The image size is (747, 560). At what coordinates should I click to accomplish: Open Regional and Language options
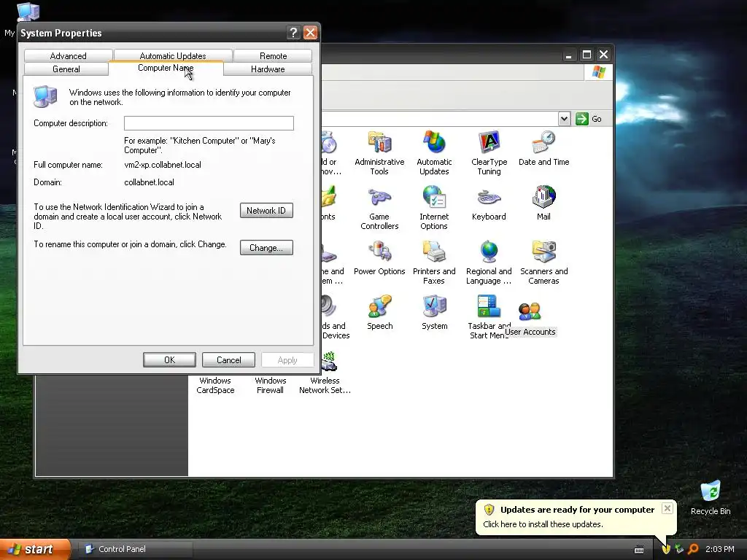point(489,262)
